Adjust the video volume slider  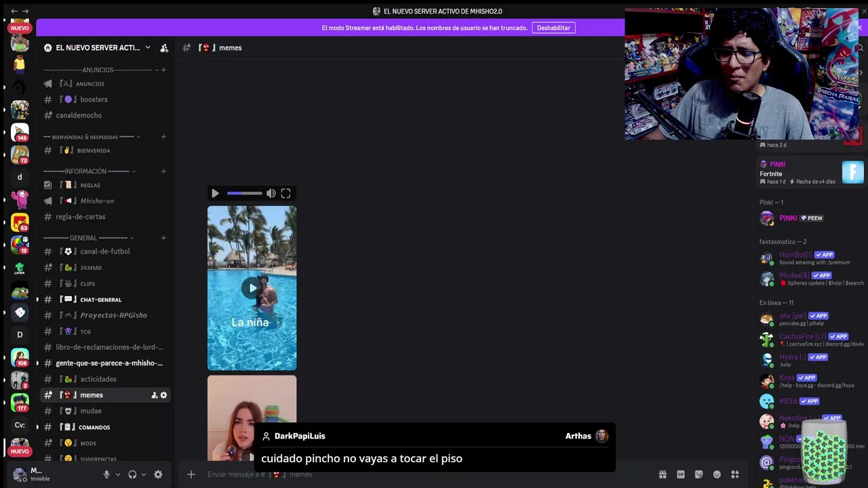[244, 193]
